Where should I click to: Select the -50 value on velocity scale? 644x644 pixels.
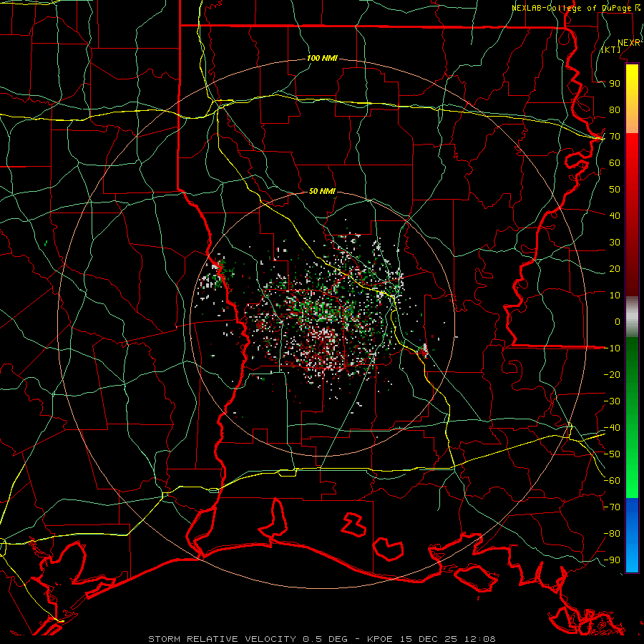(612, 454)
